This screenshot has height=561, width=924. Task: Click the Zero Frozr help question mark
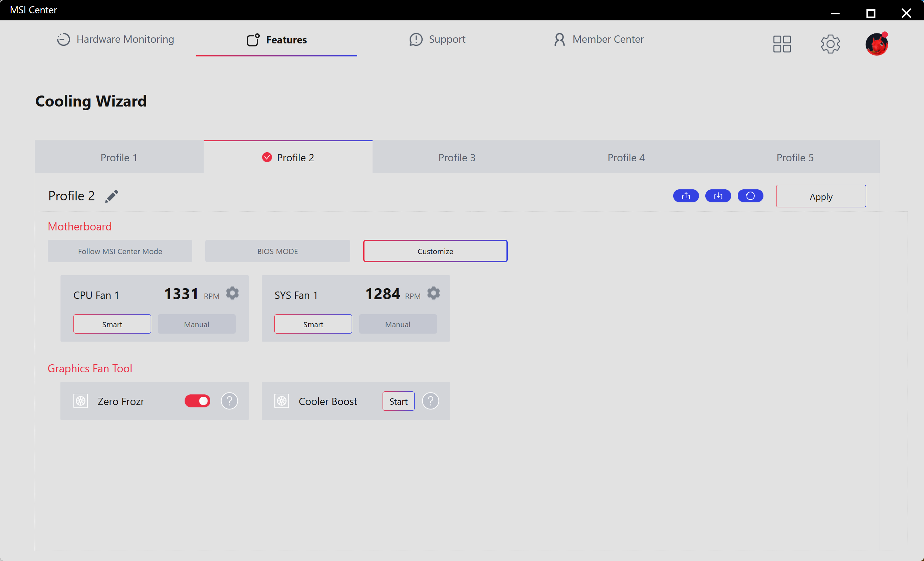pos(229,401)
